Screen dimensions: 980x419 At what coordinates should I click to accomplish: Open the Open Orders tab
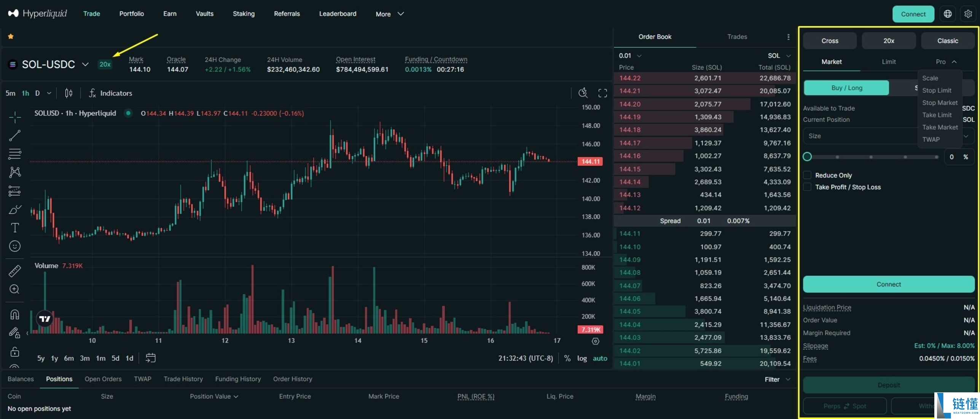coord(103,379)
